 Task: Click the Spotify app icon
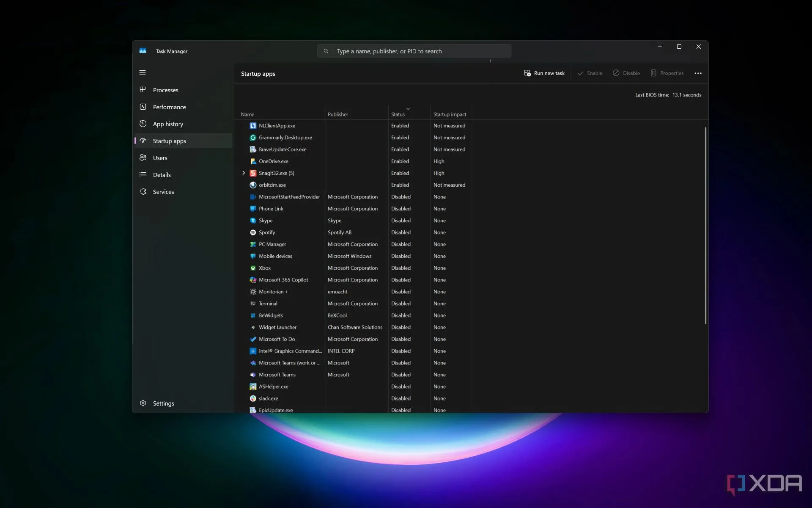[253, 232]
